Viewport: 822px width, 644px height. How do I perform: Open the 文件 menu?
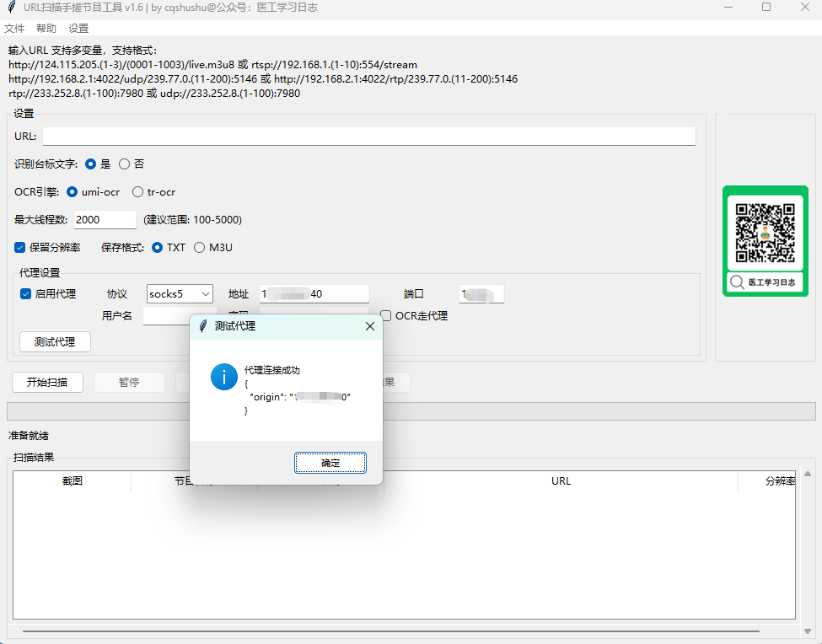pyautogui.click(x=14, y=28)
